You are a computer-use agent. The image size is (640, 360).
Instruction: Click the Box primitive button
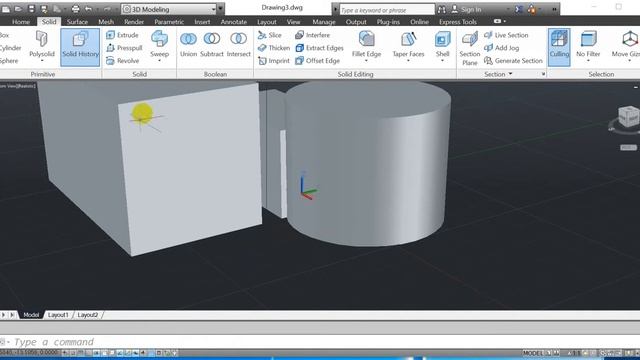coord(5,35)
